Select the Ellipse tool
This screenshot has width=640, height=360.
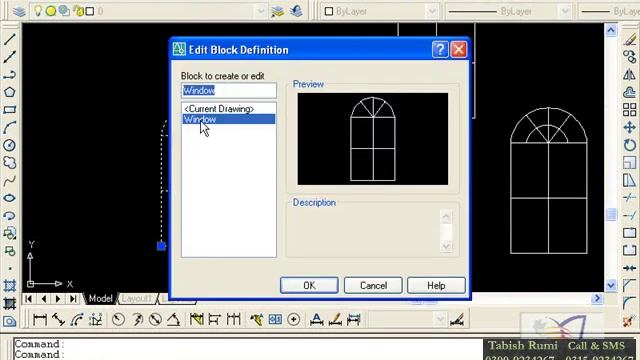(9, 198)
